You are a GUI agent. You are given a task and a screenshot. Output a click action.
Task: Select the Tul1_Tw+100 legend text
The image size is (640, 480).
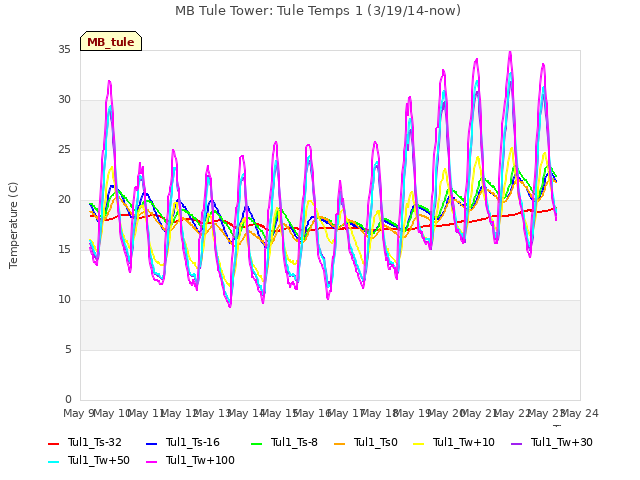point(200,460)
